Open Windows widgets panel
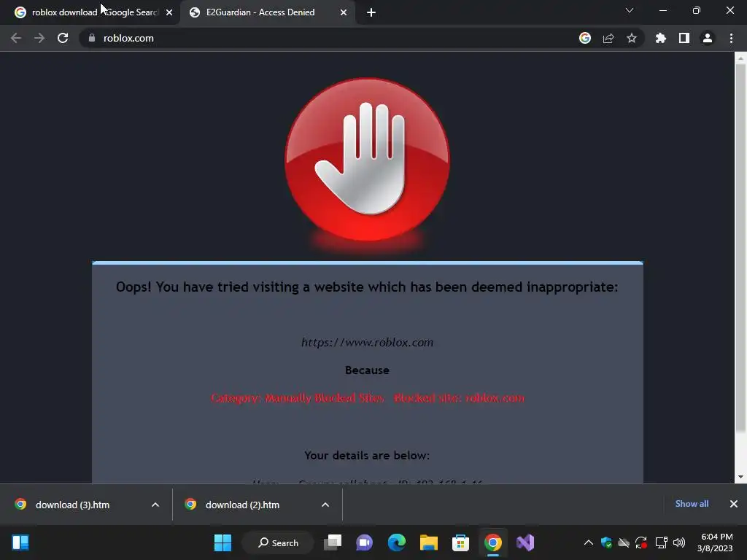 point(20,542)
